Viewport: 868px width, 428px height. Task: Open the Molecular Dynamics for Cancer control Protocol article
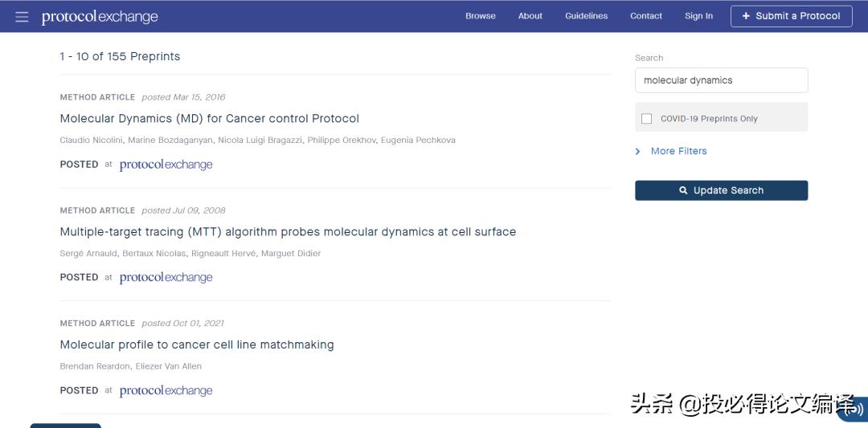pos(209,119)
